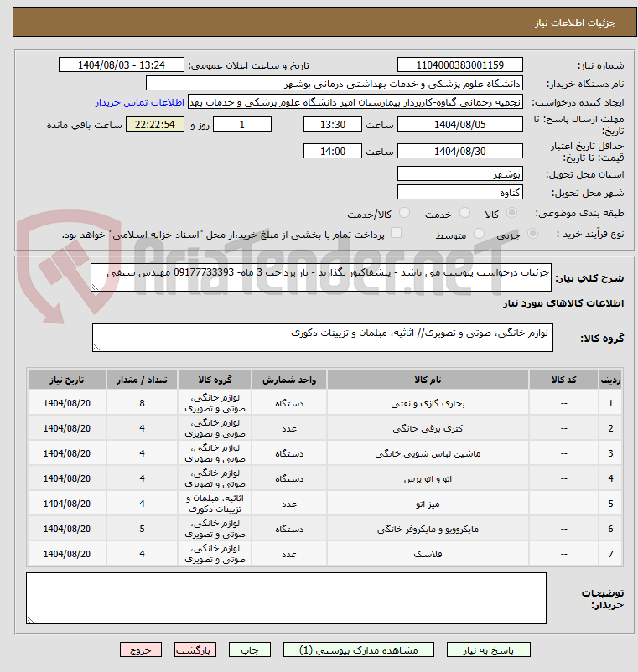Viewport: 638px width, 672px height.
Task: Select item name کتری برقی خانگی
Action: click(x=428, y=428)
